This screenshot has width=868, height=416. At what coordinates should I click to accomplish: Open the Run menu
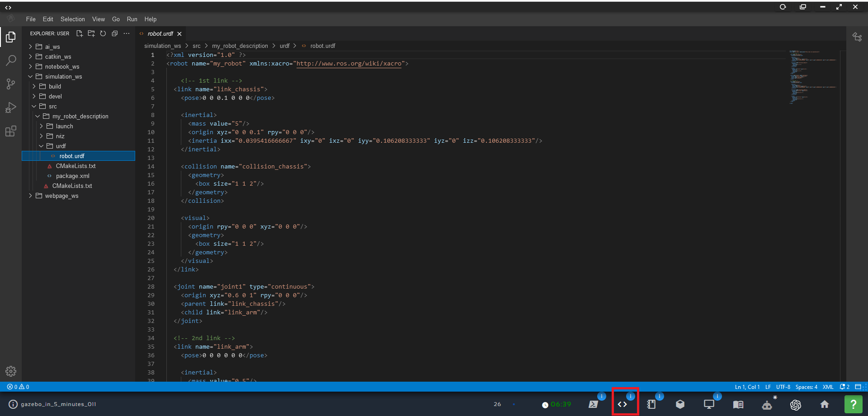pos(132,19)
